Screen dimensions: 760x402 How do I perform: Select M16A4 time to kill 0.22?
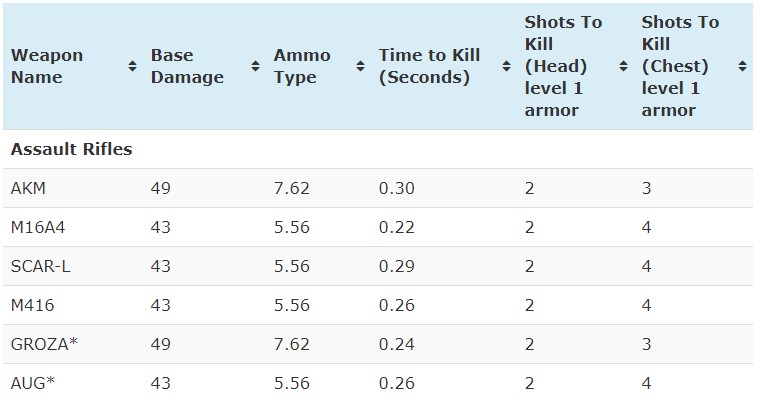point(396,227)
